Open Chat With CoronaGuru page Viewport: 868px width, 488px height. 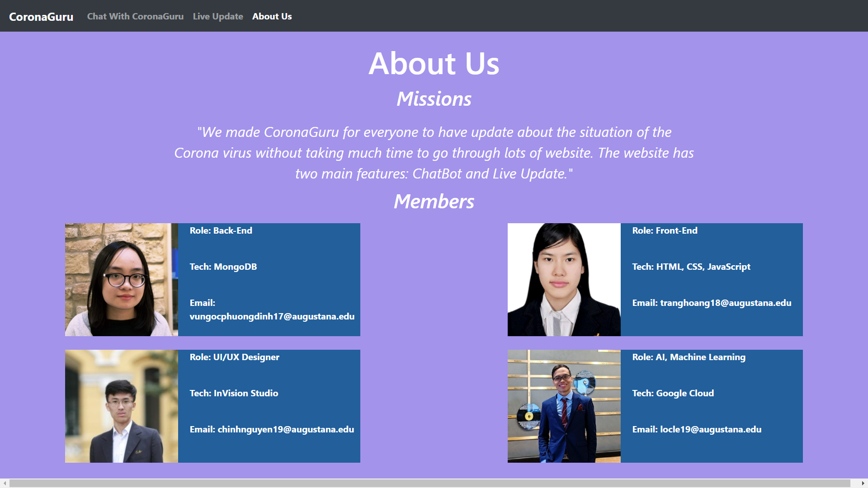point(135,16)
